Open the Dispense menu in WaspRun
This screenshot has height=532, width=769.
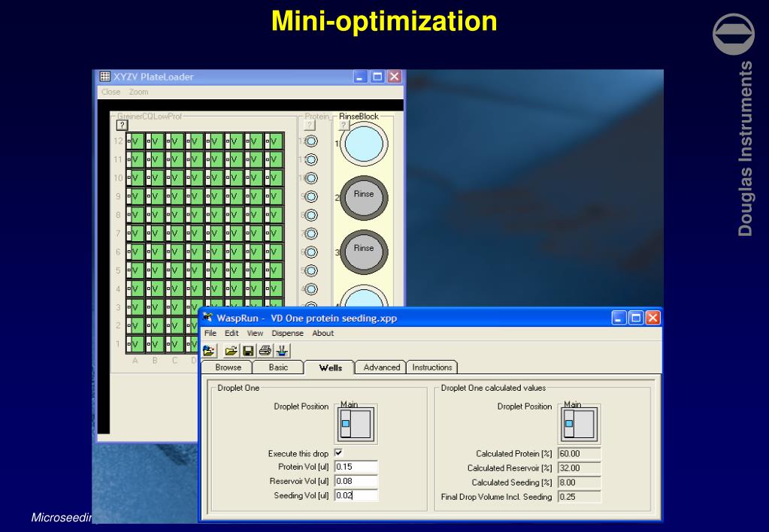tap(287, 333)
